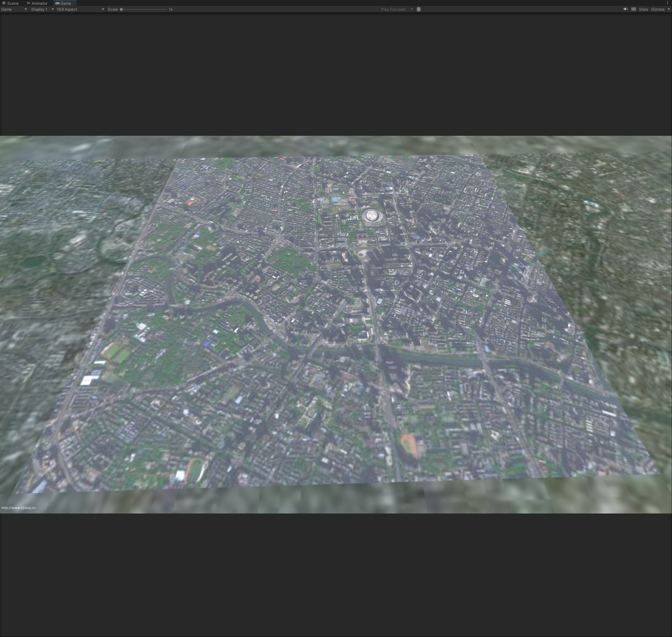Viewport: 672px width, 637px height.
Task: Enable Stats overlay in the Game view
Action: tap(643, 9)
